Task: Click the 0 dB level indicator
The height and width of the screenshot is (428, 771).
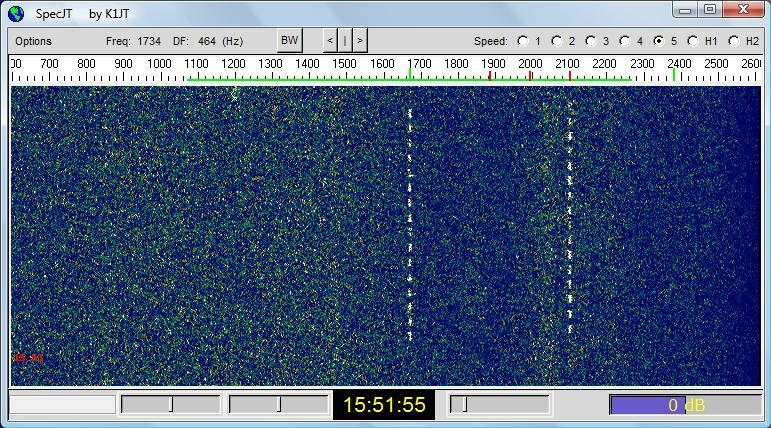Action: (685, 405)
